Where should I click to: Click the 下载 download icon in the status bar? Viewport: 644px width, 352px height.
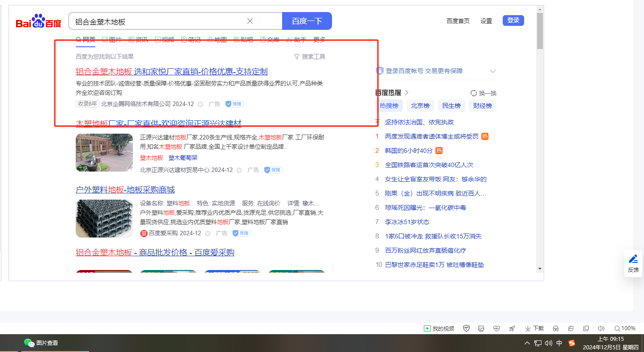(534, 328)
